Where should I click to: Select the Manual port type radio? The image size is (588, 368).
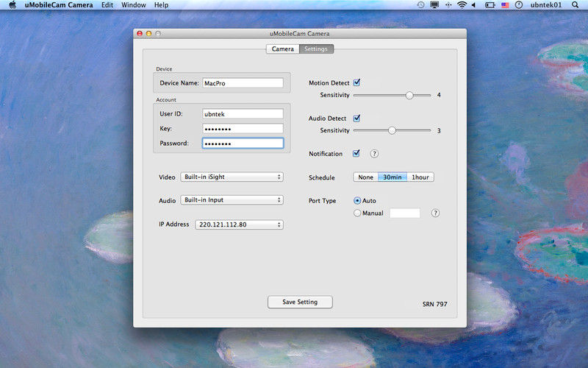[357, 213]
